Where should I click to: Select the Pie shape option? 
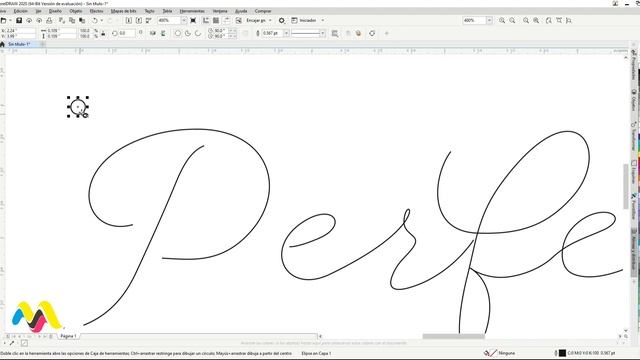[188, 33]
